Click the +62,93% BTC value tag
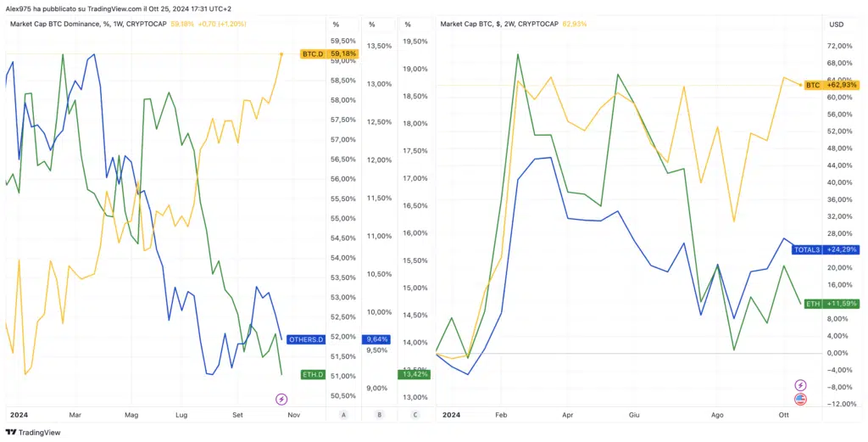868x442 pixels. (x=843, y=85)
